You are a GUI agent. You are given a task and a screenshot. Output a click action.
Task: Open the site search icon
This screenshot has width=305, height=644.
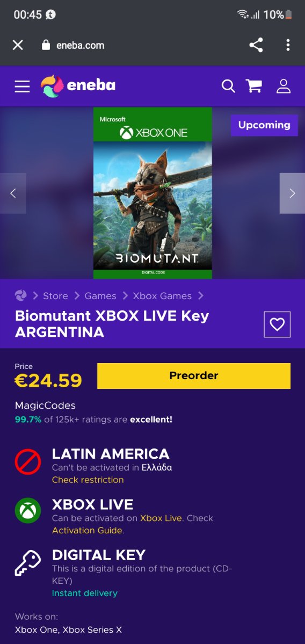click(x=228, y=86)
